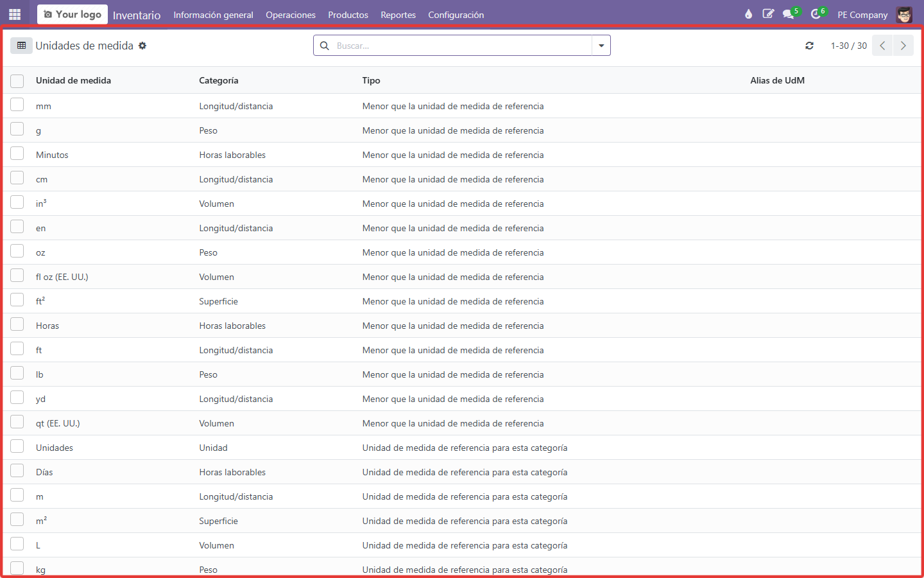Open the PE Company switcher
The image size is (924, 578).
862,15
